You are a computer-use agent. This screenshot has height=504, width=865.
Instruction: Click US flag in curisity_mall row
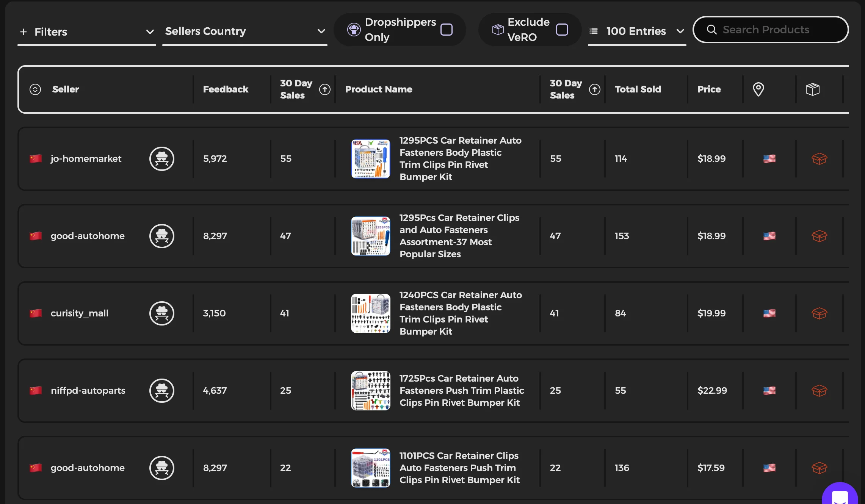pyautogui.click(x=769, y=313)
